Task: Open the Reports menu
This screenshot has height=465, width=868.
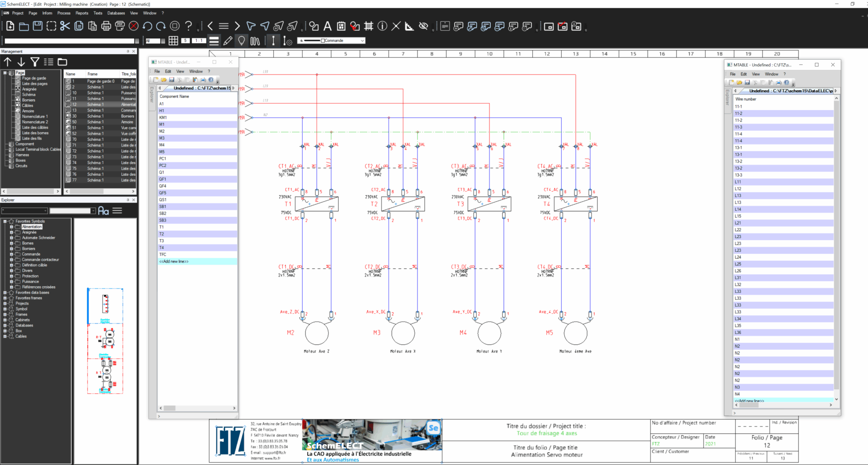Action: (x=82, y=13)
